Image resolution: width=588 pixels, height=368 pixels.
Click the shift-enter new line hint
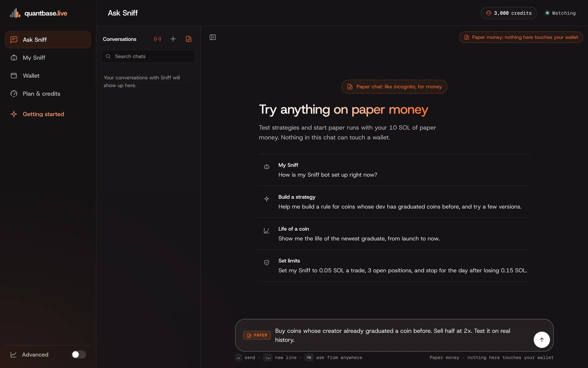[268, 358]
